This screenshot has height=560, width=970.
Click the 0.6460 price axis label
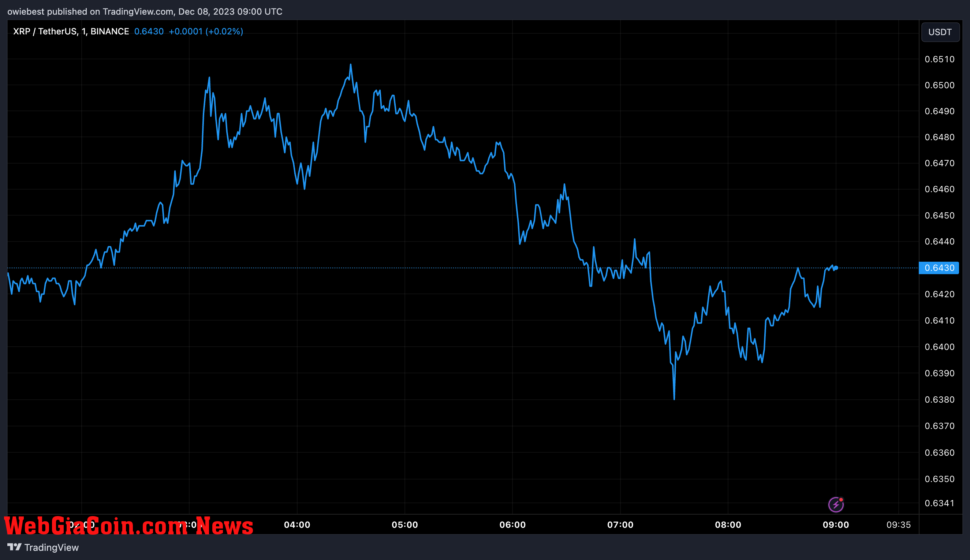939,189
